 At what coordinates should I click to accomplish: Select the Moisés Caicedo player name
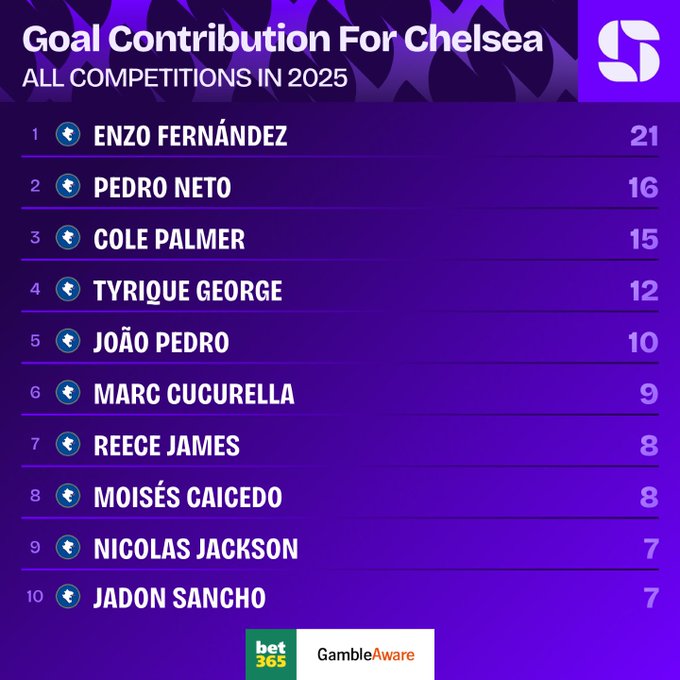pyautogui.click(x=187, y=497)
